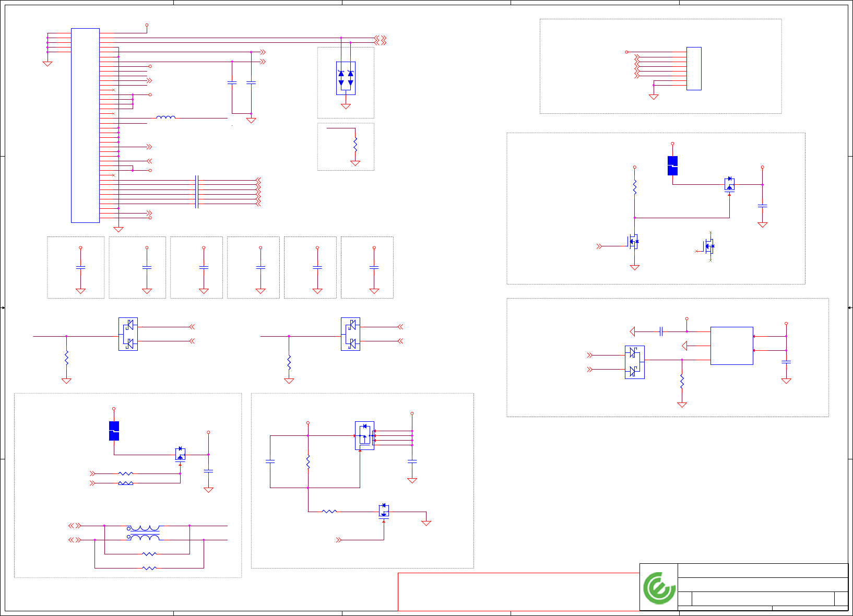The image size is (853, 616).
Task: Click the green e logo in title block
Action: coord(659,588)
